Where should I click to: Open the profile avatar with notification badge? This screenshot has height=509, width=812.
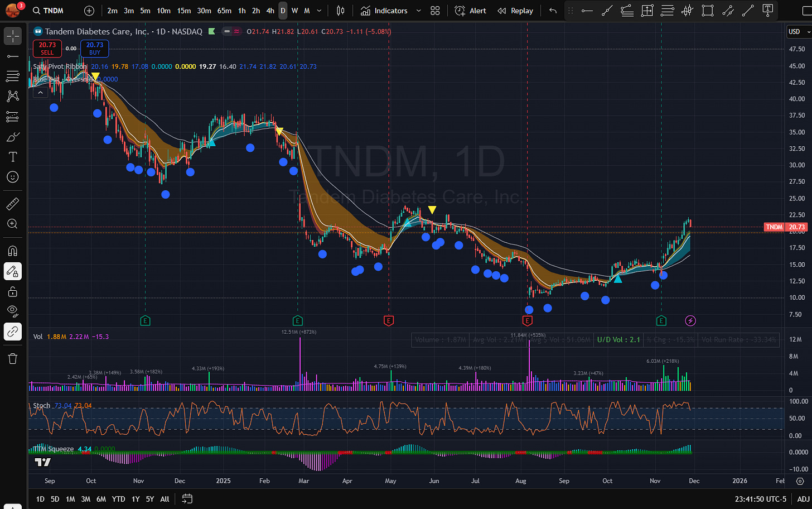pyautogui.click(x=12, y=9)
